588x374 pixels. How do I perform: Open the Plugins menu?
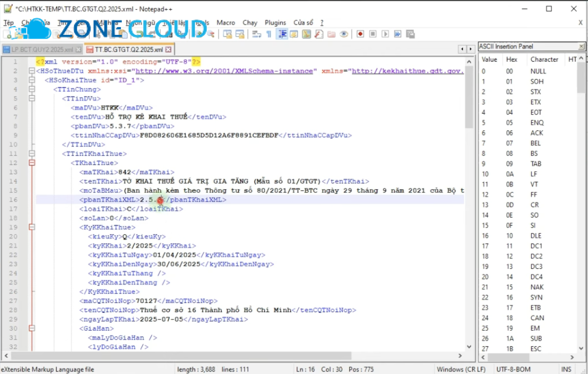coord(275,23)
